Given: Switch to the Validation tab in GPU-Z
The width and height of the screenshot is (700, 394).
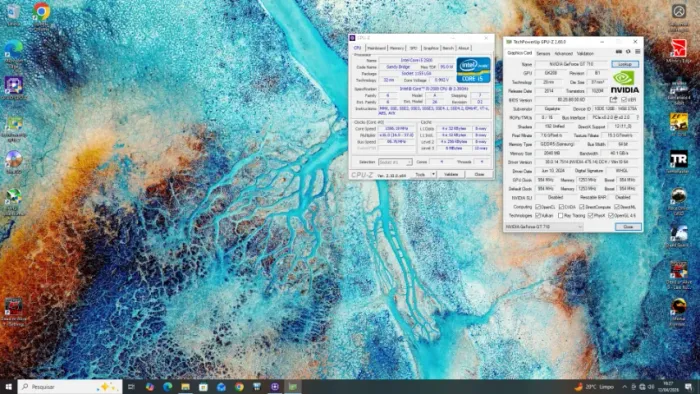Looking at the screenshot, I should click(585, 54).
